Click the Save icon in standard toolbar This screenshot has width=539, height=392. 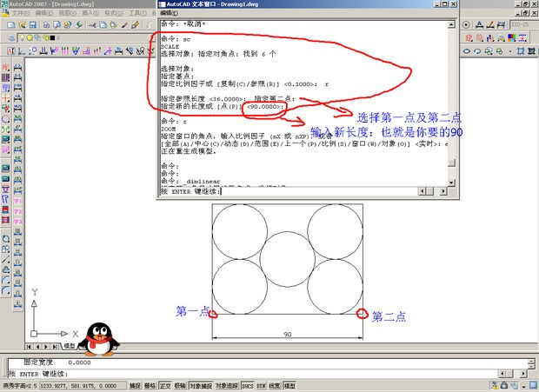(33, 25)
